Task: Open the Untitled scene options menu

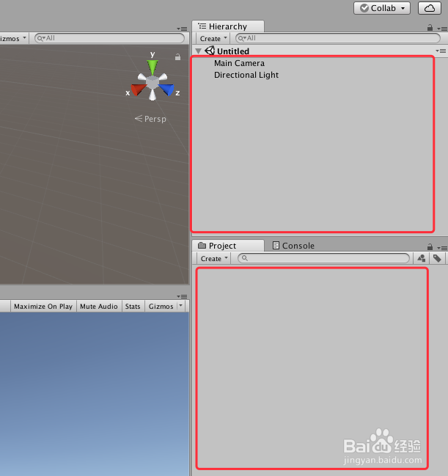Action: pos(441,51)
